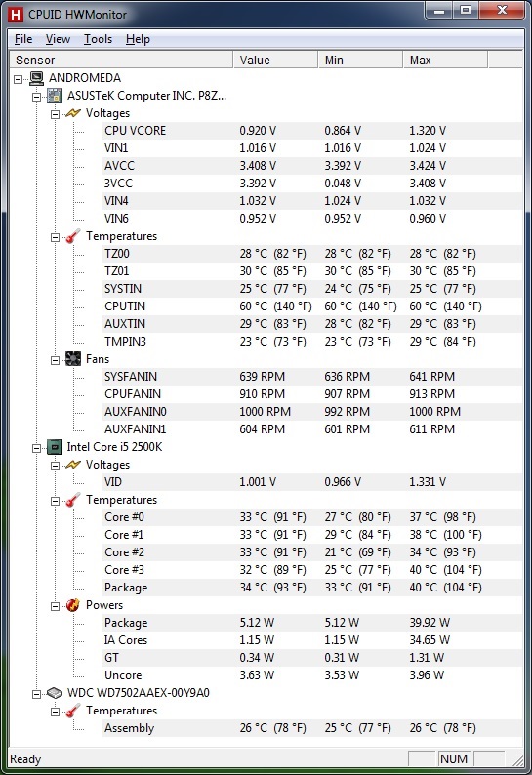Viewport: 532px width, 775px height.
Task: Click the ANDROMEDA computer icon
Action: coord(36,78)
